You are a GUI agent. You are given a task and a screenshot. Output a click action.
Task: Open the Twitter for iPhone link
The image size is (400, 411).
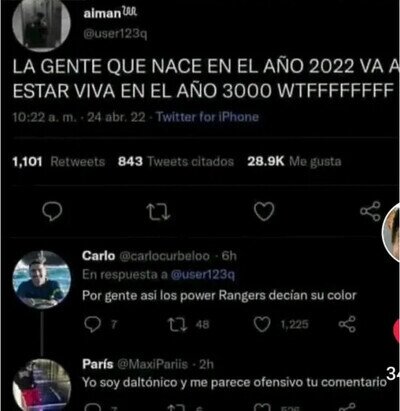208,117
